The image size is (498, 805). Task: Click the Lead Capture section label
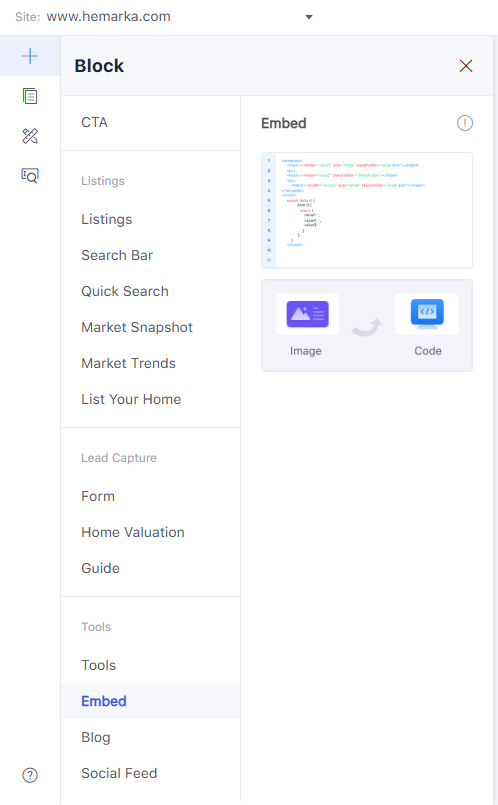point(119,457)
